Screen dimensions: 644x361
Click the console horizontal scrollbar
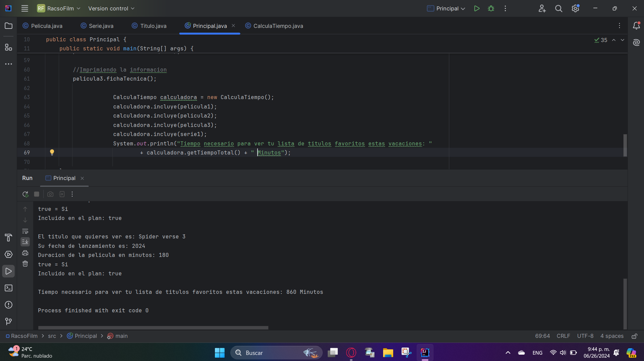pyautogui.click(x=153, y=327)
